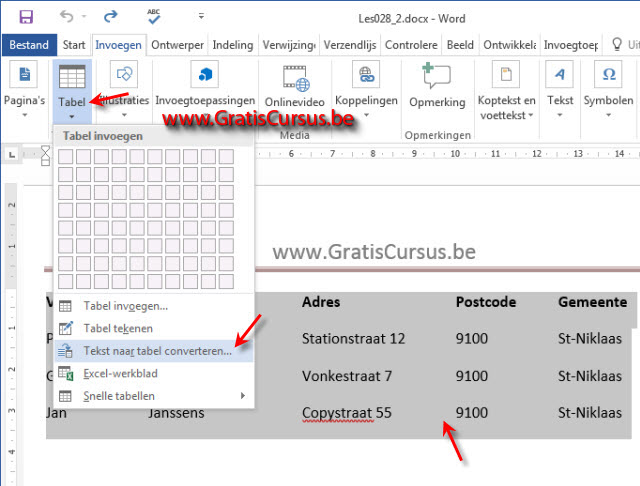Expand the Tekst dropdown arrow
Screen dimensions: 640x486
click(560, 115)
